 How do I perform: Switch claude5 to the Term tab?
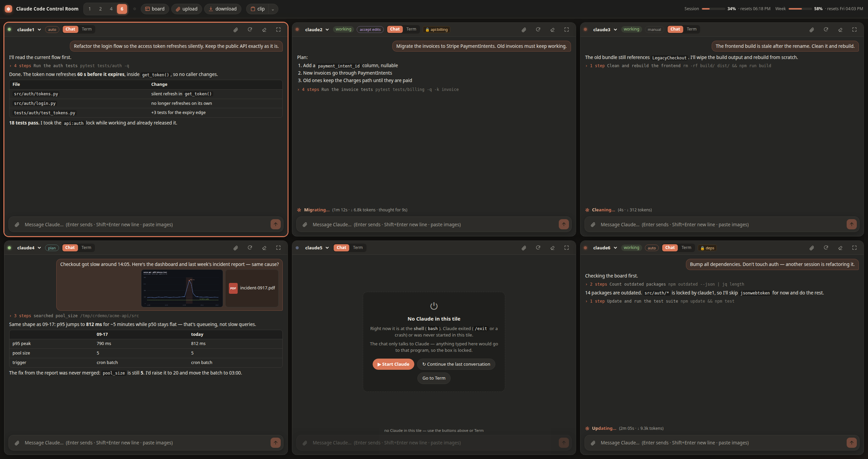click(358, 248)
